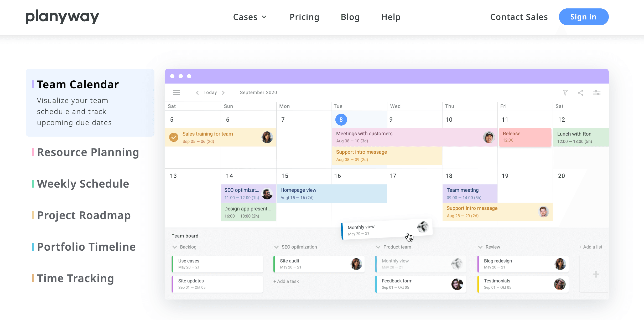Select the Time Tracking tab
The height and width of the screenshot is (320, 644).
[x=75, y=278]
